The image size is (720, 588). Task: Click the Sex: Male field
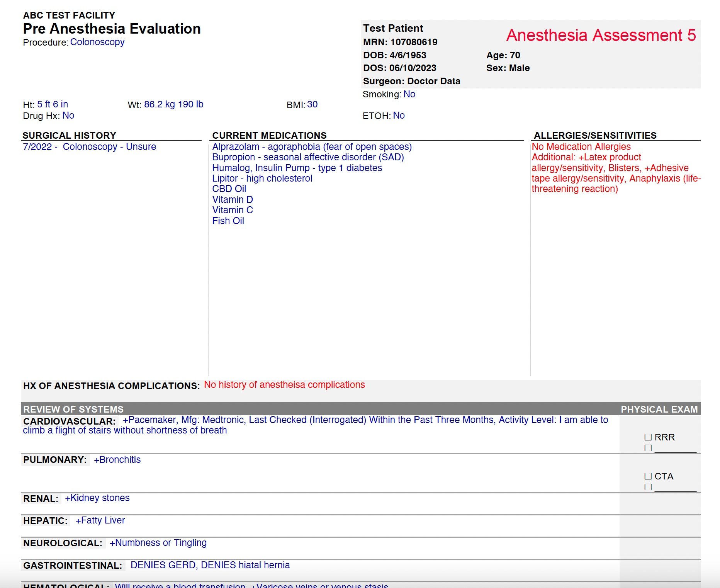click(x=508, y=68)
